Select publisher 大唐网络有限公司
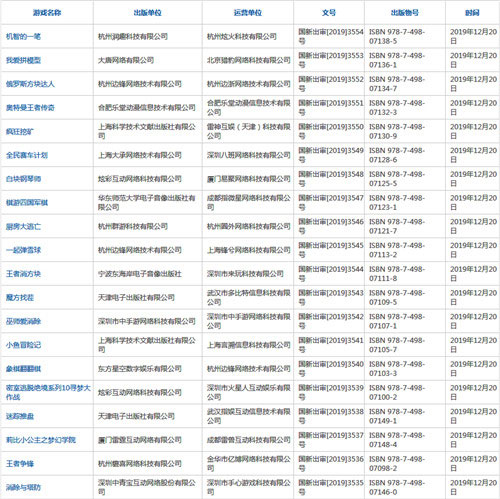Image resolution: width=500 pixels, height=499 pixels. (x=126, y=60)
